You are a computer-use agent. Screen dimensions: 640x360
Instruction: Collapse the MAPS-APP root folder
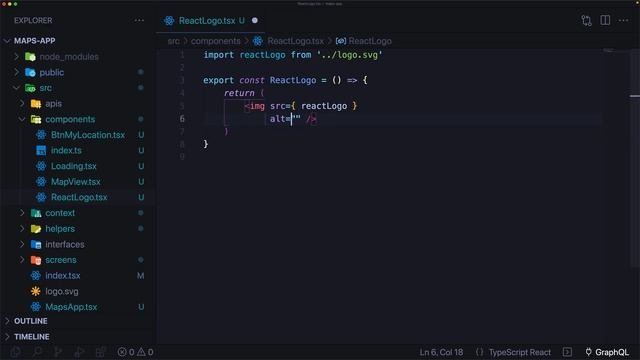point(7,41)
